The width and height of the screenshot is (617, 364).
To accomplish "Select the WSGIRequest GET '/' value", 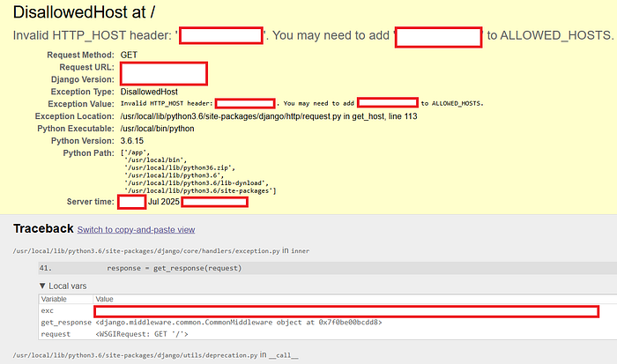I will [142, 334].
